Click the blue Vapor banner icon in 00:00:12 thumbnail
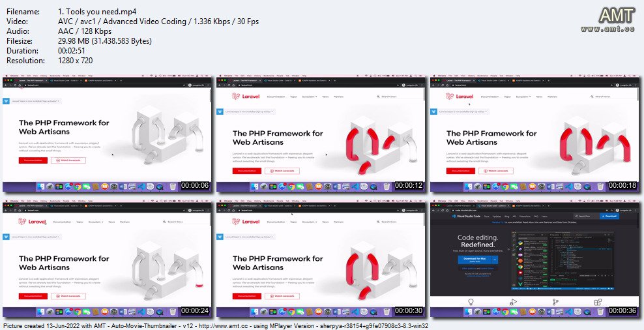The image size is (644, 330). click(220, 112)
